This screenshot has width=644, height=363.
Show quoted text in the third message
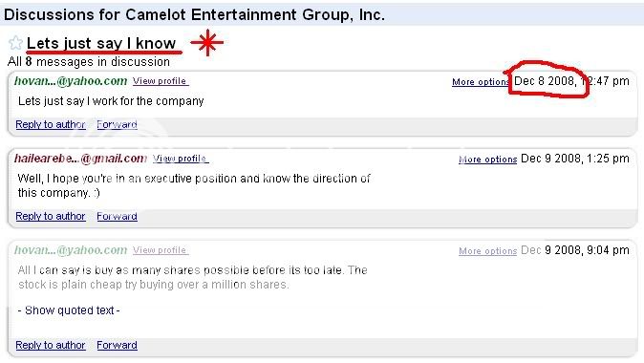69,310
